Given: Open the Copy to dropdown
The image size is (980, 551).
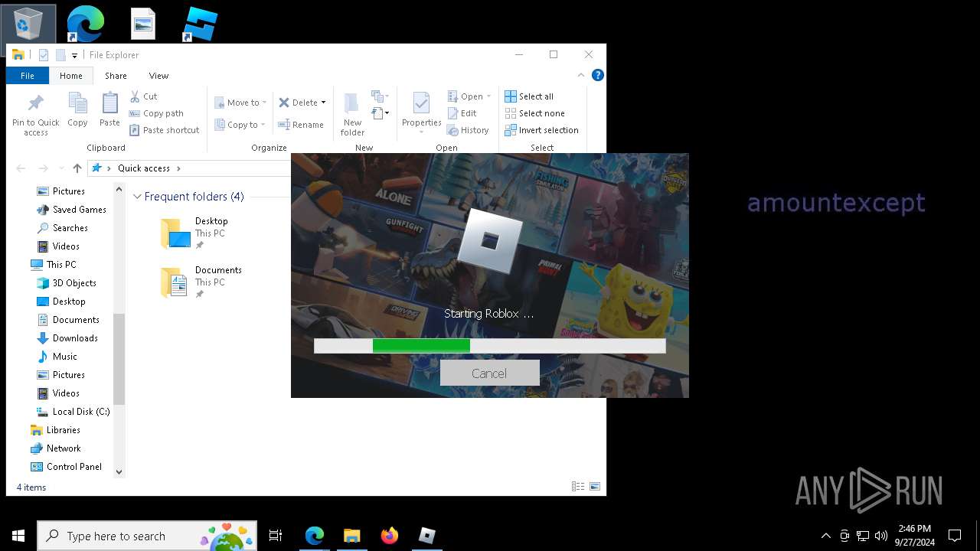Looking at the screenshot, I should [x=240, y=125].
